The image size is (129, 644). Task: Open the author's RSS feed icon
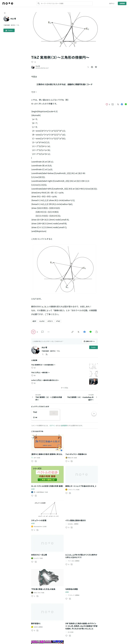click(46, 354)
